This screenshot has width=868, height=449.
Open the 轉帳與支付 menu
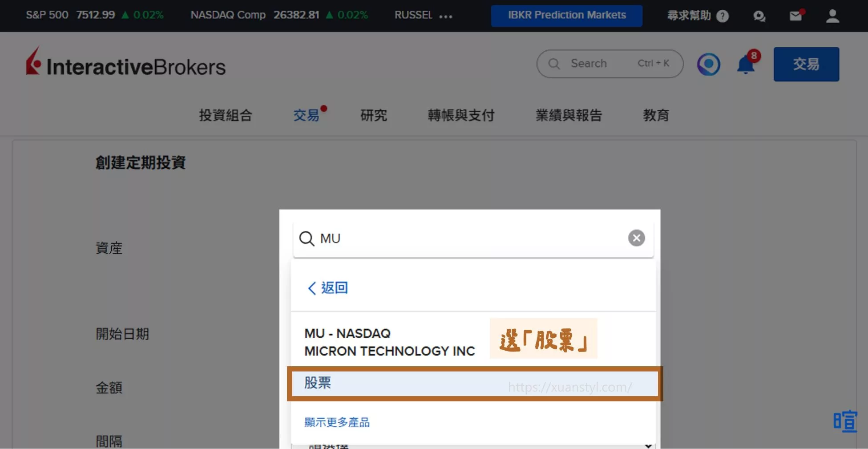(461, 115)
